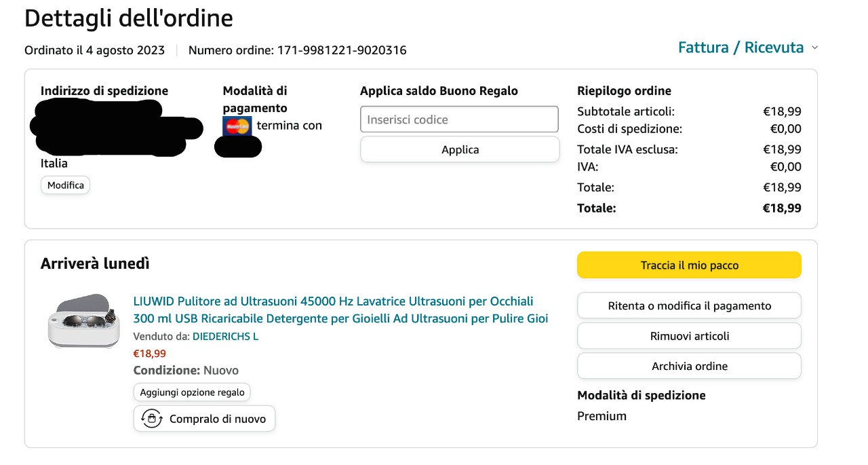
Task: Click the Archivia ordine button
Action: (x=689, y=366)
